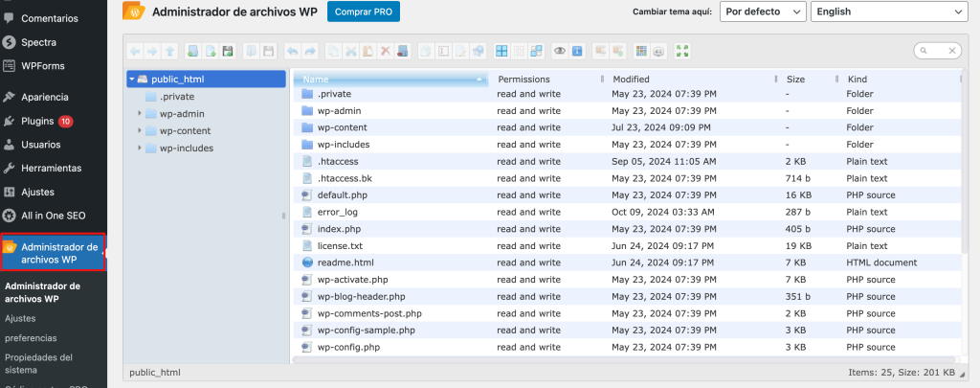Open the English language dropdown

[889, 11]
